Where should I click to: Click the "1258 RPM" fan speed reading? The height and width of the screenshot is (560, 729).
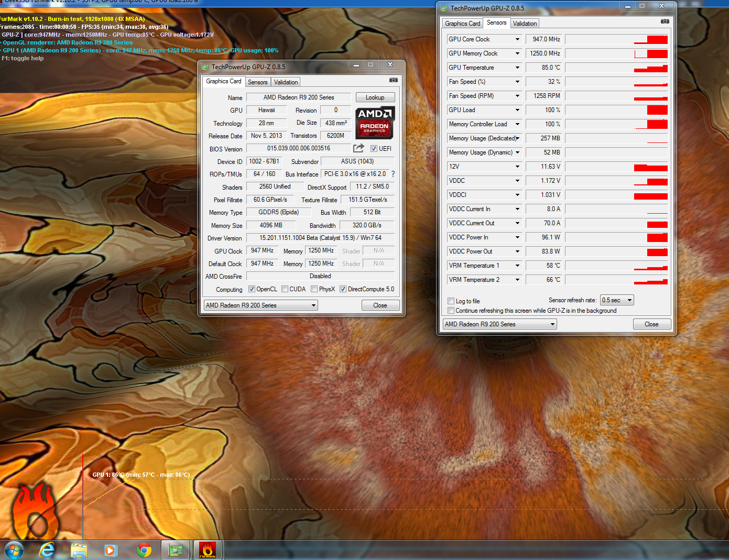(545, 96)
